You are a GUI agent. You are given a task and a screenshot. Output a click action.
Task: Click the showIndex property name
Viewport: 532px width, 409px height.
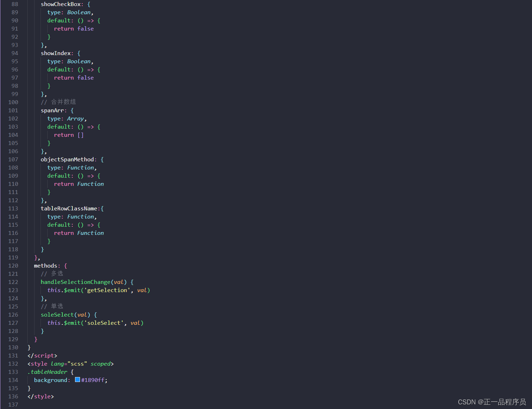tap(56, 53)
